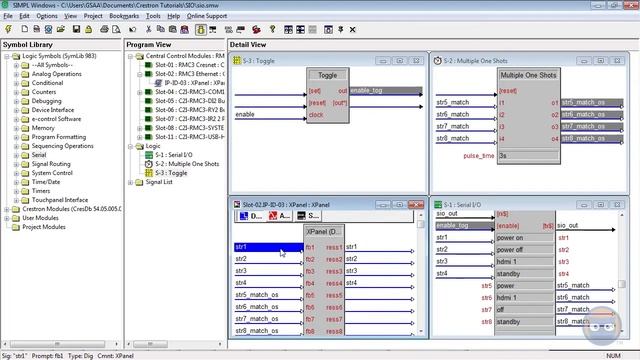Expand the Counters folder

[x=16, y=92]
